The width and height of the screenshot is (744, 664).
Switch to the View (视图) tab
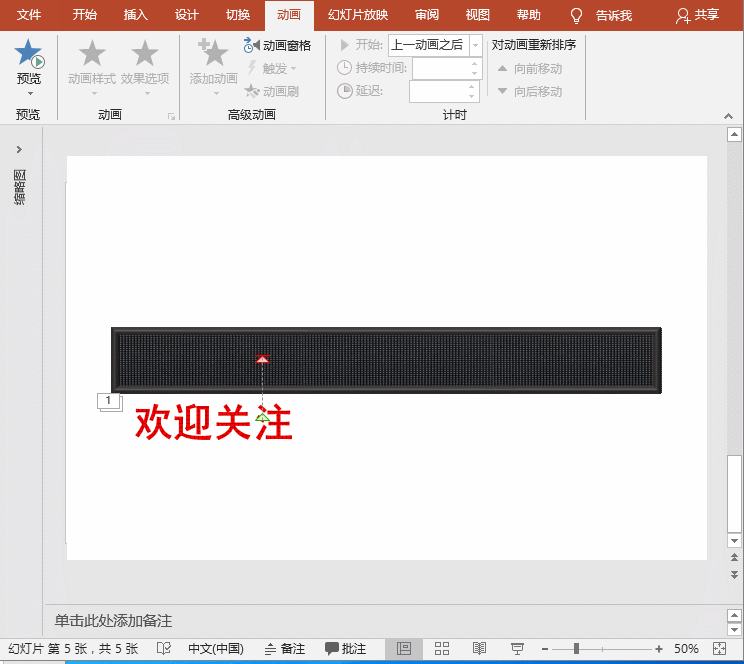[x=477, y=15]
